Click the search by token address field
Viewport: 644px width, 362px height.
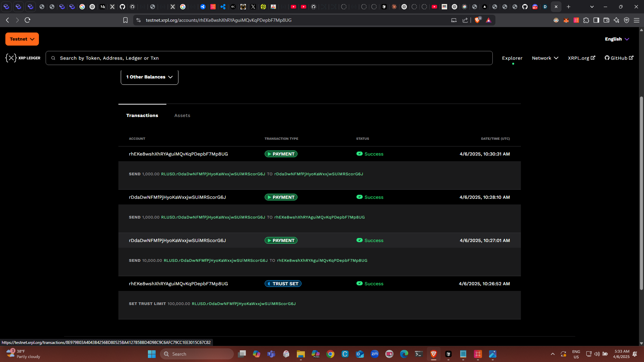coord(268,58)
